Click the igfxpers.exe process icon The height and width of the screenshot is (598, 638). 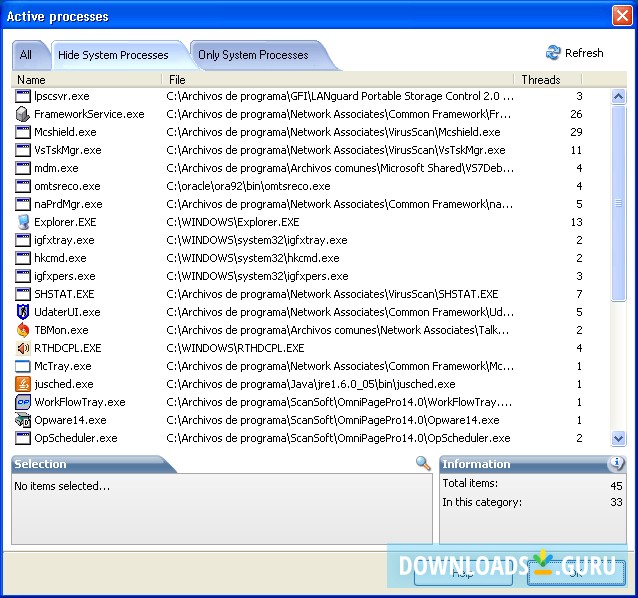coord(23,276)
